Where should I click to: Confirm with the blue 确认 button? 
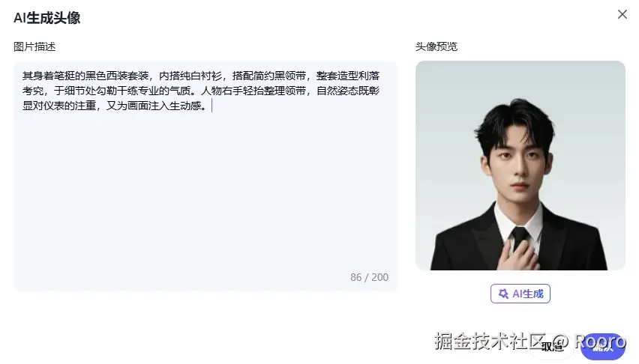[x=603, y=347]
